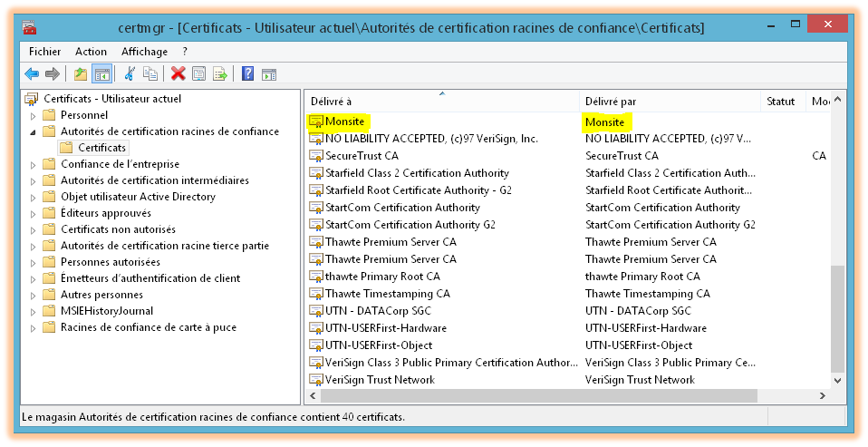
Task: Sort by Délivré par column header
Action: [670, 102]
